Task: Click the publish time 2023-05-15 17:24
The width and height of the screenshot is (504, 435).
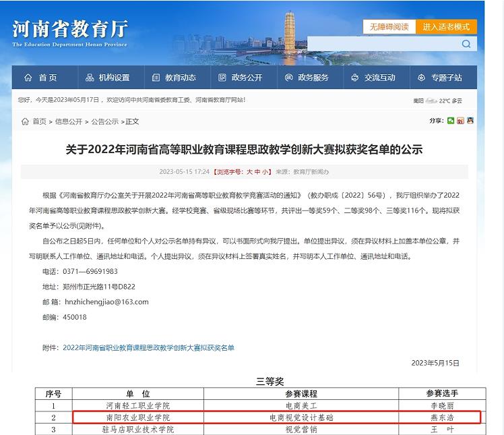Action: tap(184, 172)
